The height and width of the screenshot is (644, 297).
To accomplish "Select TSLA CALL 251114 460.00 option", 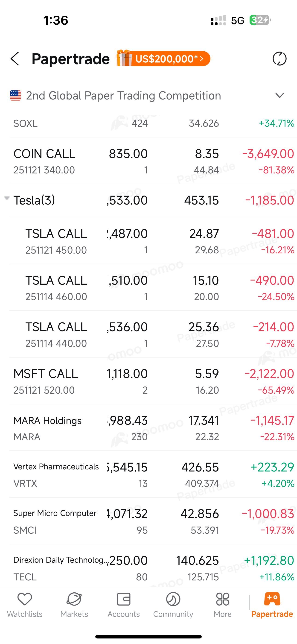I will [56, 287].
